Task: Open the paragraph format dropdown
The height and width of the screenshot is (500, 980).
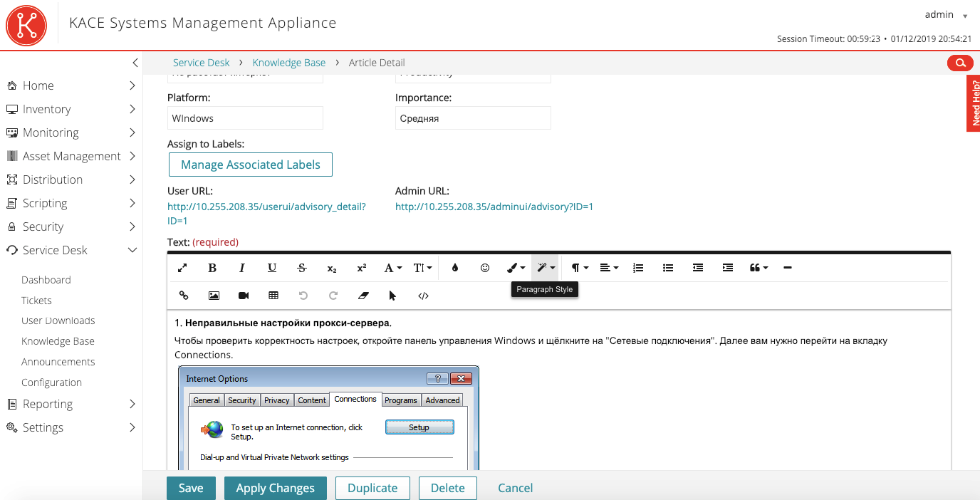Action: click(x=580, y=268)
